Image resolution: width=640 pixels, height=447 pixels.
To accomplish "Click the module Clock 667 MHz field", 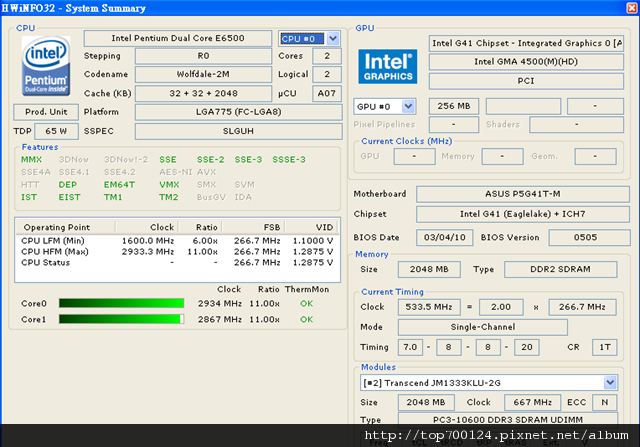I will click(x=533, y=403).
